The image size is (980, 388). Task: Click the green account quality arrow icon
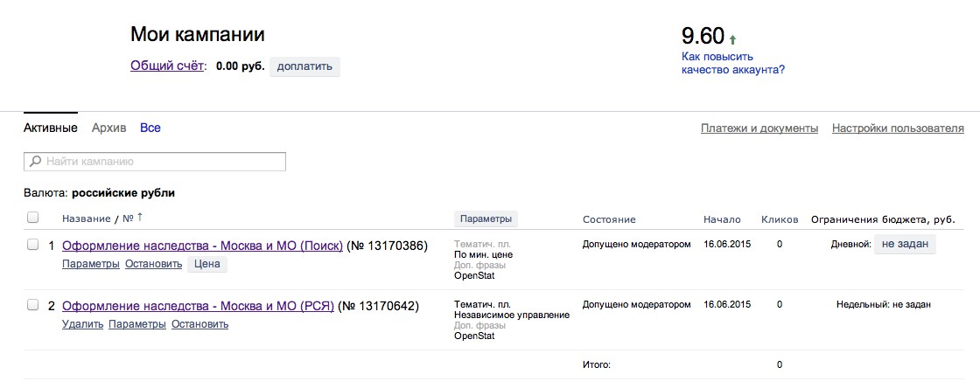pos(732,40)
